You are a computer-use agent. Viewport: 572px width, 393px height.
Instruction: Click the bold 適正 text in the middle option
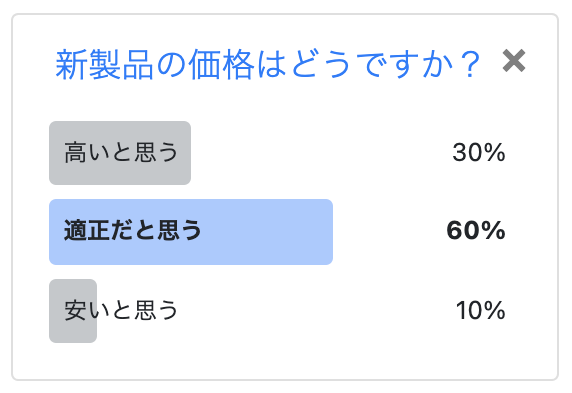pos(87,231)
